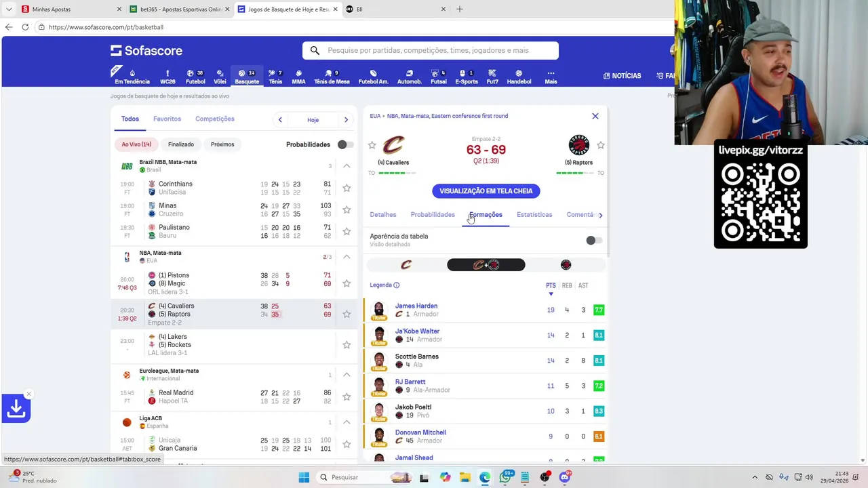Select the WC26 icon
This screenshot has width=868, height=488.
click(167, 77)
